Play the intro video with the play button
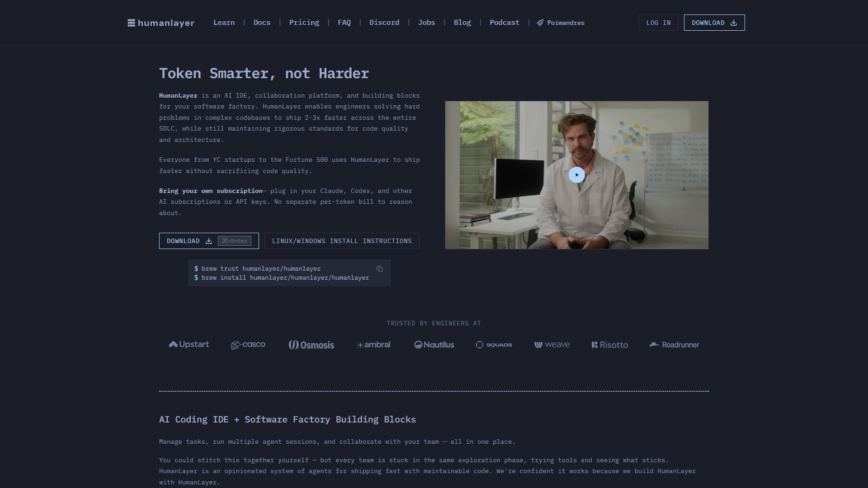The width and height of the screenshot is (868, 488). click(x=576, y=175)
